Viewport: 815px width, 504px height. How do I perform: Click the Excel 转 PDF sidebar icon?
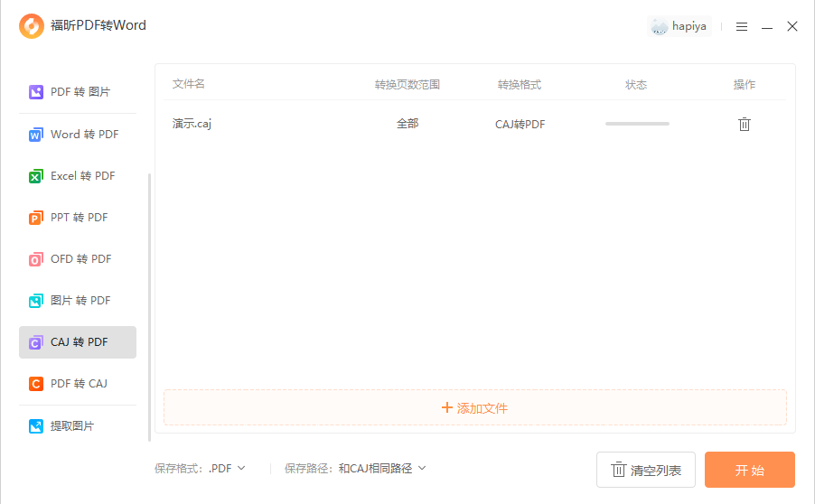coord(36,176)
